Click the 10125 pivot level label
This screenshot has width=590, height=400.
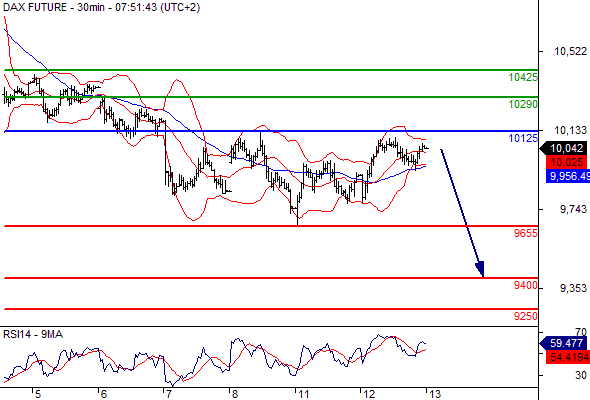click(x=523, y=138)
